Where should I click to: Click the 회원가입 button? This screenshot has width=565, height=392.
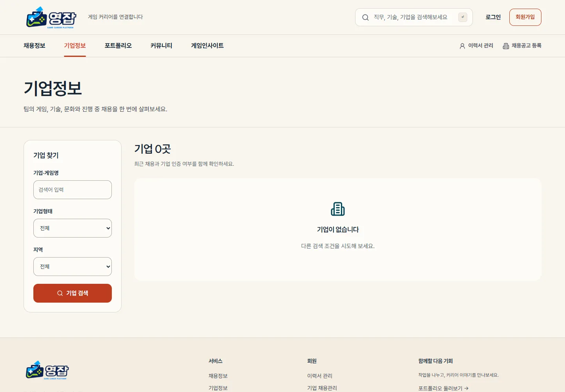point(525,17)
